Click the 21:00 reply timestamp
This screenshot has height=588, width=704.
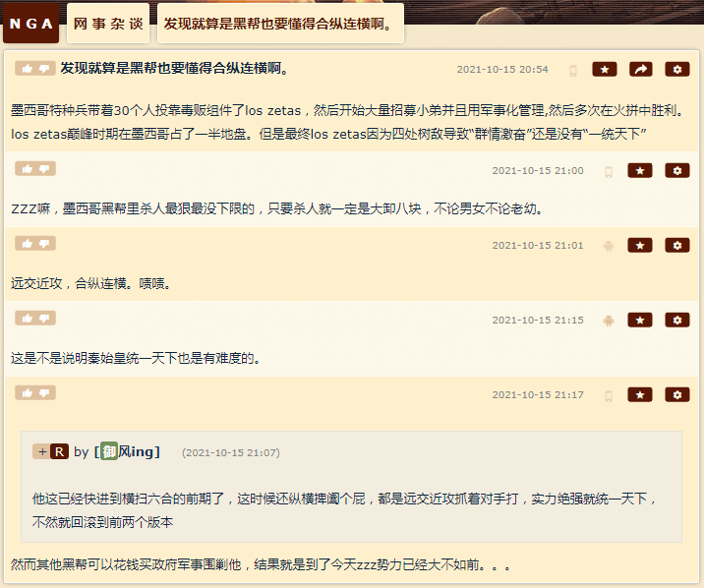coord(538,170)
